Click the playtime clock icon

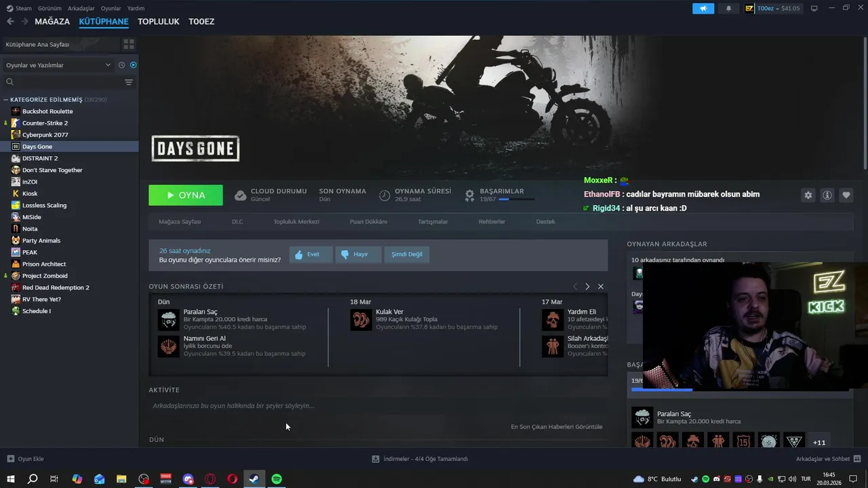point(384,195)
